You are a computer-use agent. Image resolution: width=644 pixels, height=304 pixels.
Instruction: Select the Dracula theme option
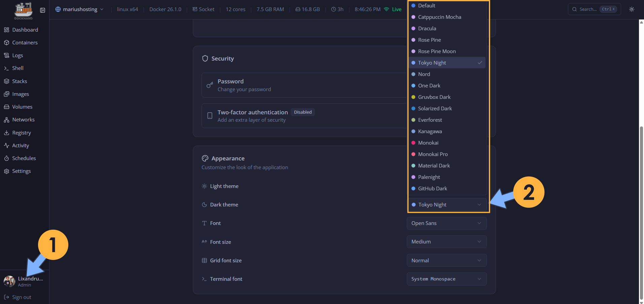click(x=427, y=29)
